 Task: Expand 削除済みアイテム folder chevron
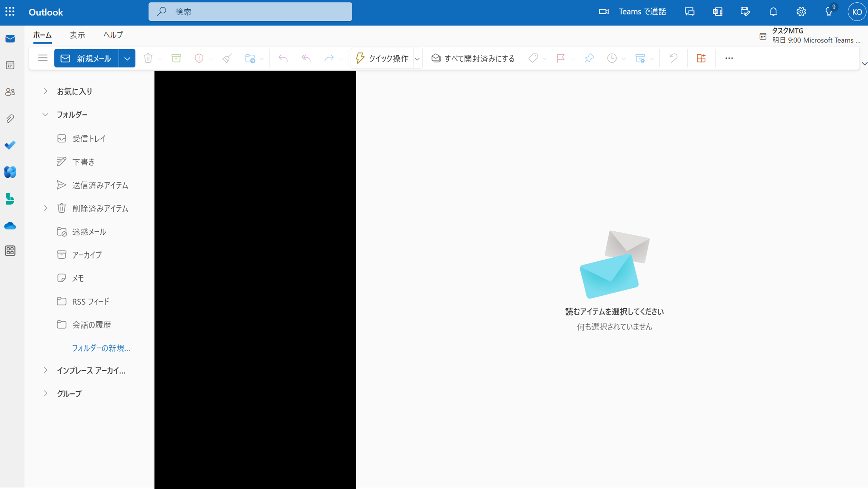[x=45, y=208]
